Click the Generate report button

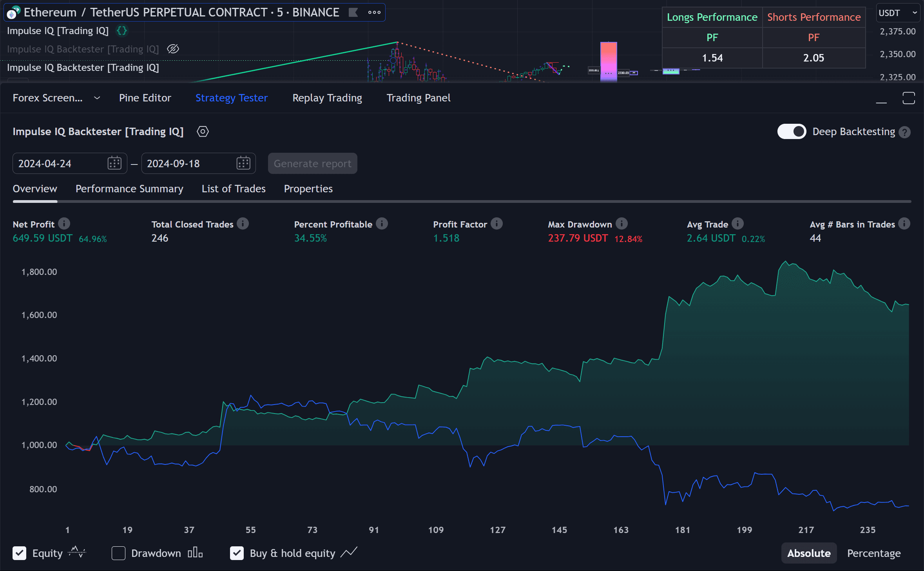point(312,163)
